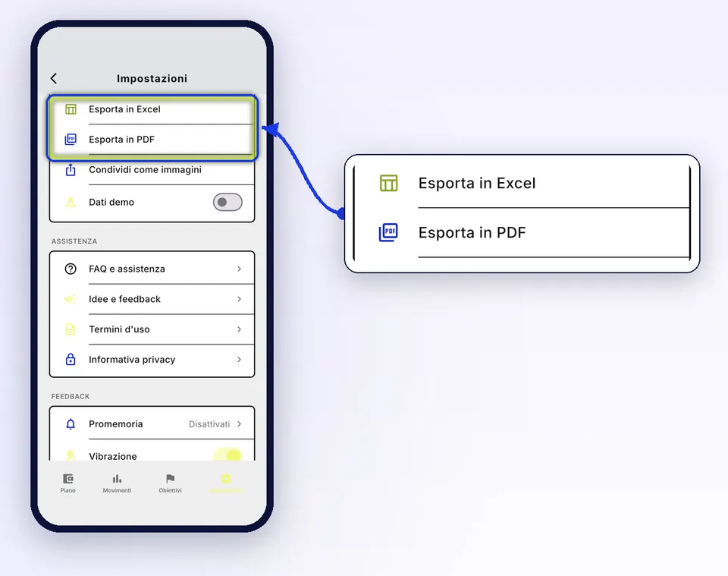728x576 pixels.
Task: Tap Condividi come immagini
Action: coord(146,169)
